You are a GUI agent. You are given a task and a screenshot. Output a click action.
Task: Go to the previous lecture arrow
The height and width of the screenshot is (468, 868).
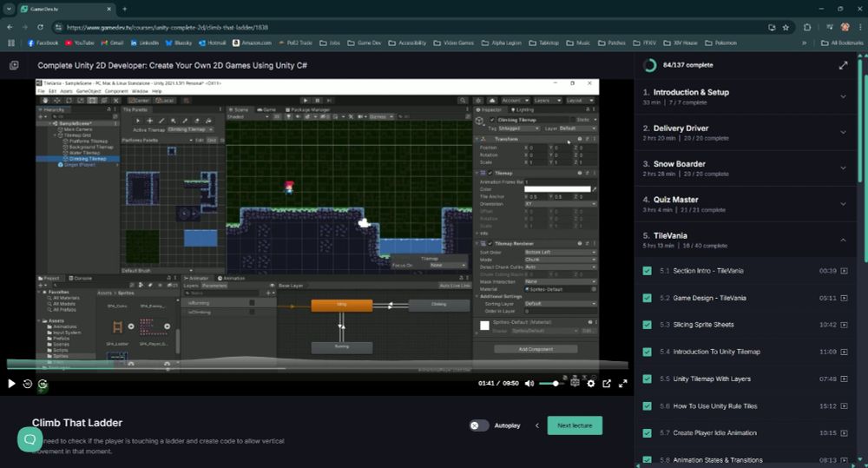(537, 425)
